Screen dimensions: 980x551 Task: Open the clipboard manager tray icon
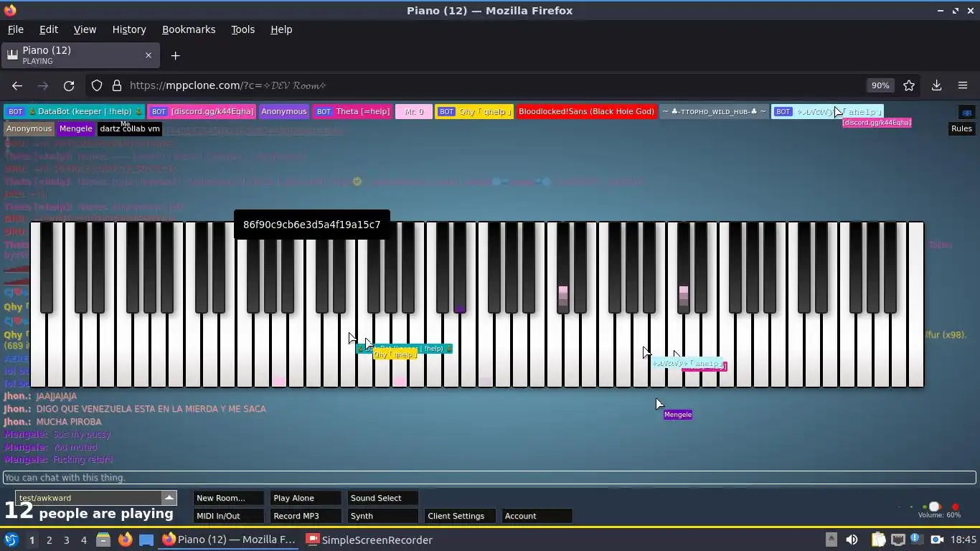point(879,540)
